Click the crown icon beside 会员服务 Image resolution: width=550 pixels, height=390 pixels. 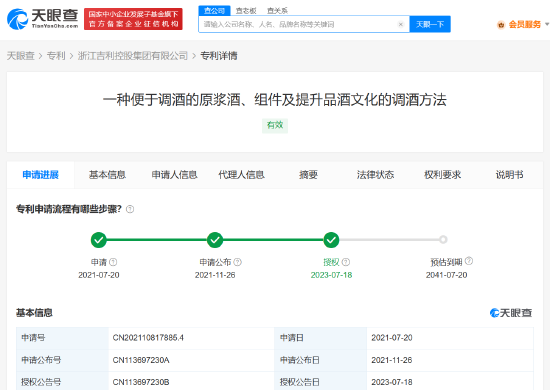[x=501, y=25]
